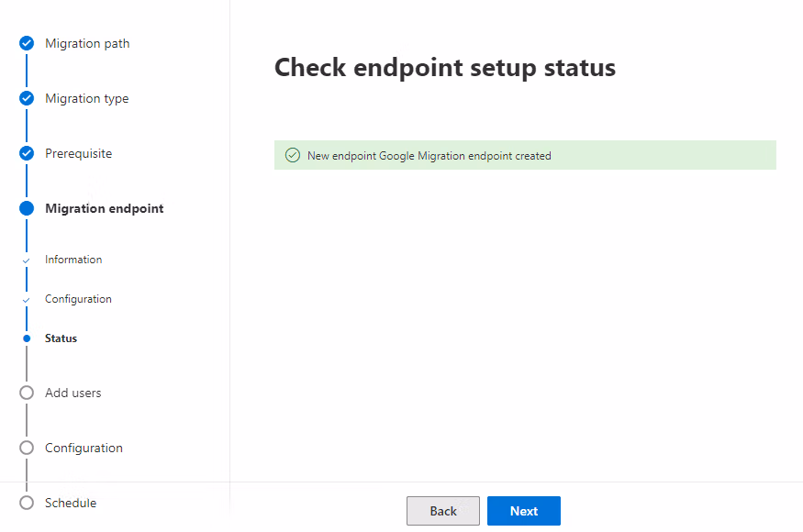Select the Status sub-step label
Screen dimensions: 803x532
pos(61,338)
